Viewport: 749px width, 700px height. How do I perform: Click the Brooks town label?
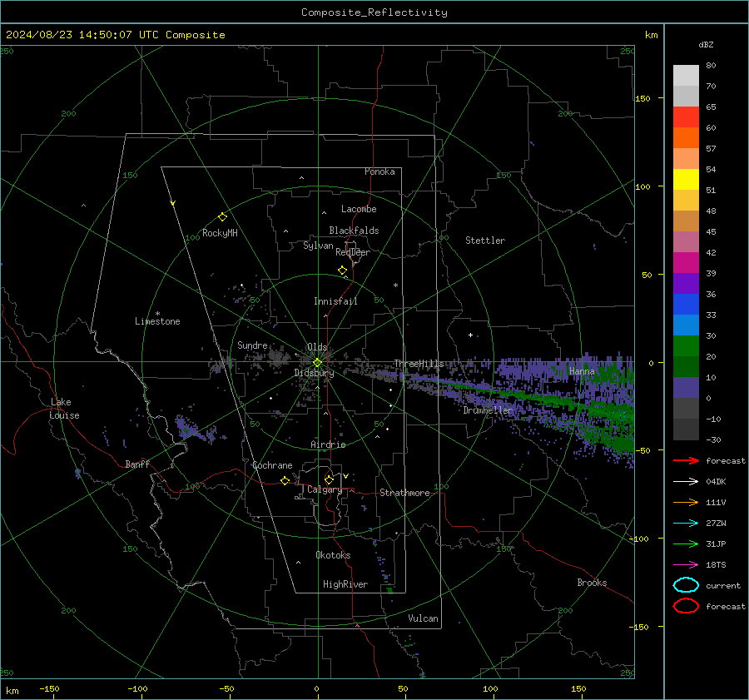(x=592, y=583)
